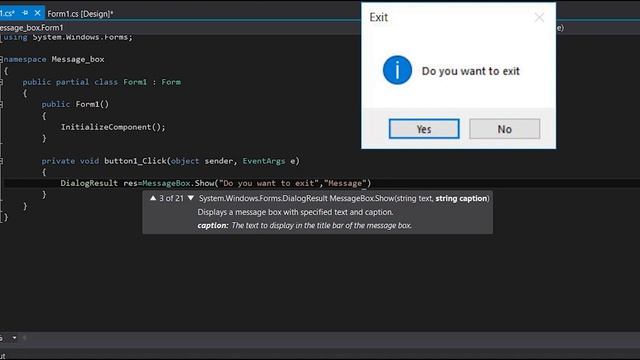Pin the active Form1.cs tab
Viewport: 640px width, 360px height.
coord(25,13)
